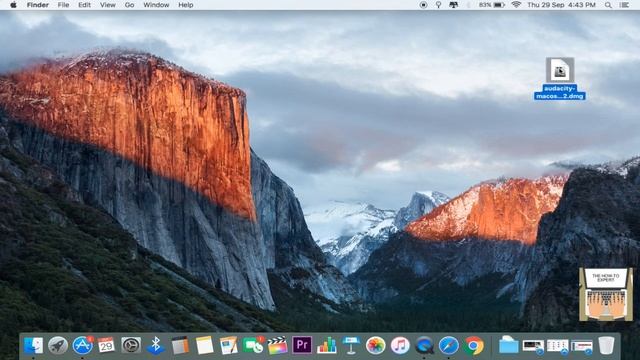Image resolution: width=640 pixels, height=360 pixels.
Task: Open the View menu
Action: click(108, 5)
